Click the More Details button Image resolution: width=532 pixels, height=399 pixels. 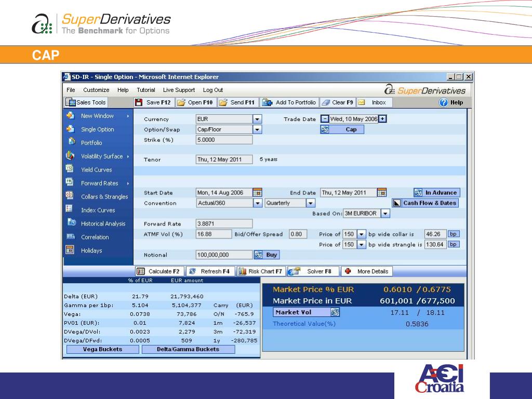(367, 271)
